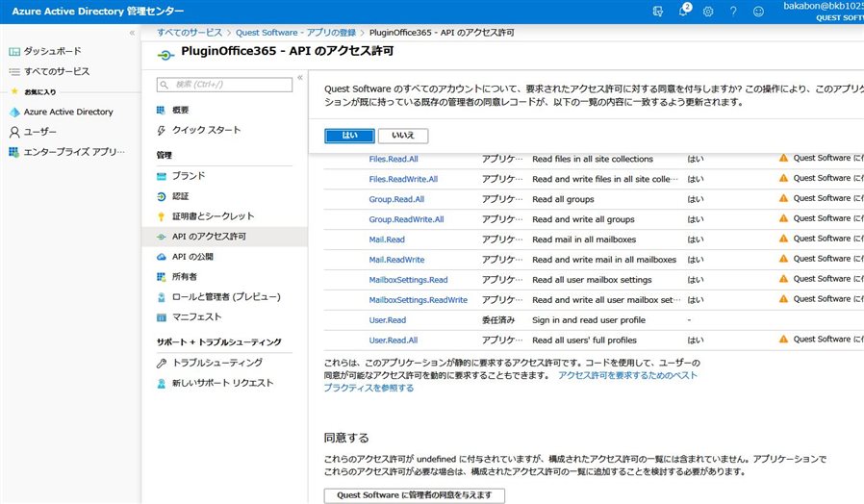Open Group.Read.All permission

[396, 199]
